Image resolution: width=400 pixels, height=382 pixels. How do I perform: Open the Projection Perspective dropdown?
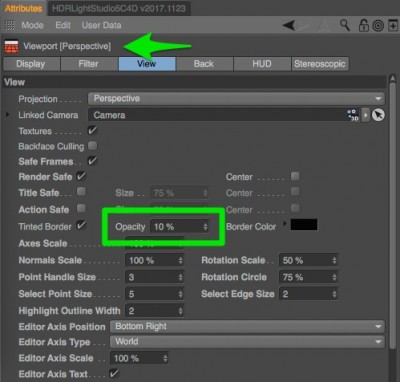[236, 99]
